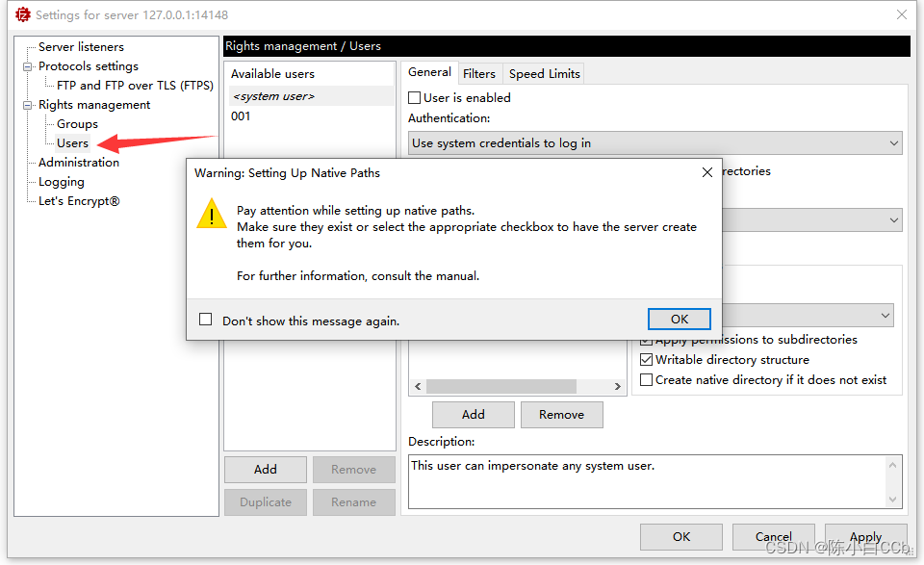Image resolution: width=924 pixels, height=565 pixels.
Task: Click the yellow warning triangle icon
Action: pos(212,214)
